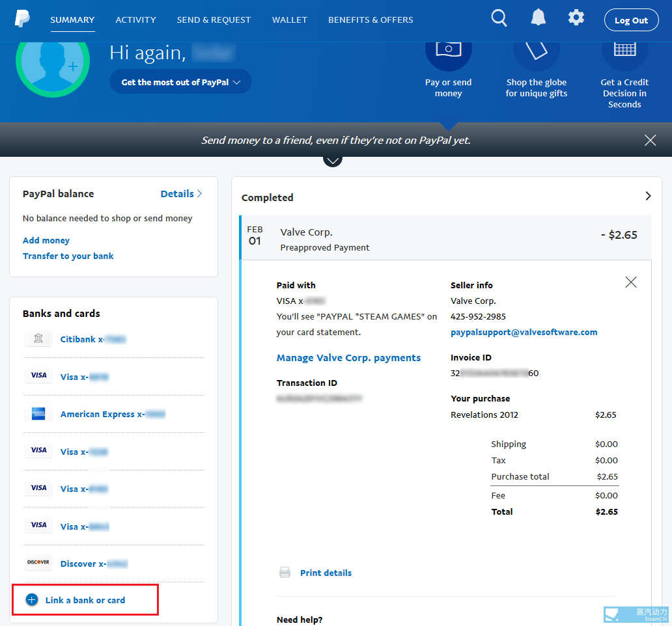Click Link a bank or card

point(85,600)
